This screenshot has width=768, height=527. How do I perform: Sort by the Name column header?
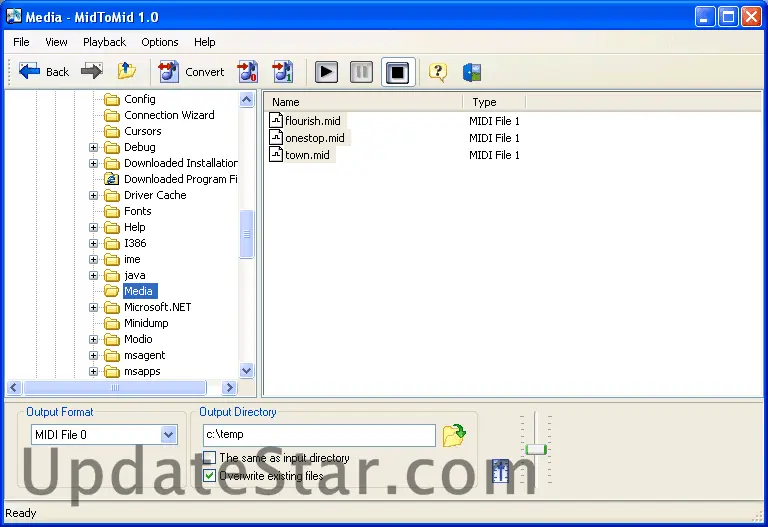click(x=364, y=102)
